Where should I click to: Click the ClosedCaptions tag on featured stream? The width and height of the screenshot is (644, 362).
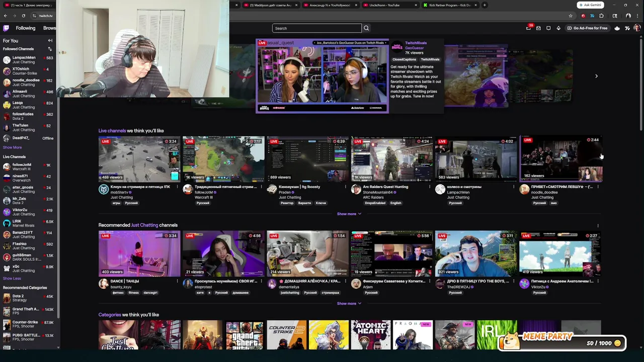(x=404, y=59)
